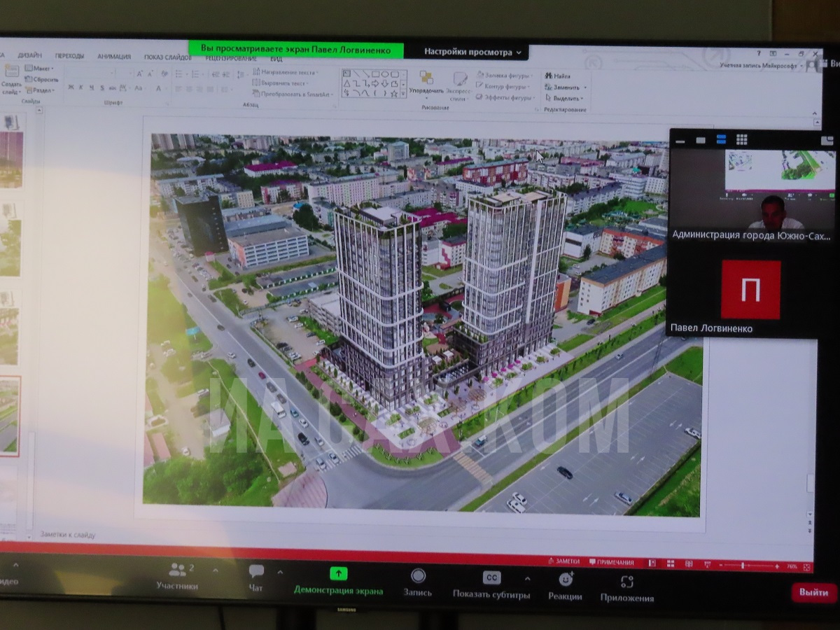Click the Pavel Logvinenko avatar tile

pos(750,290)
